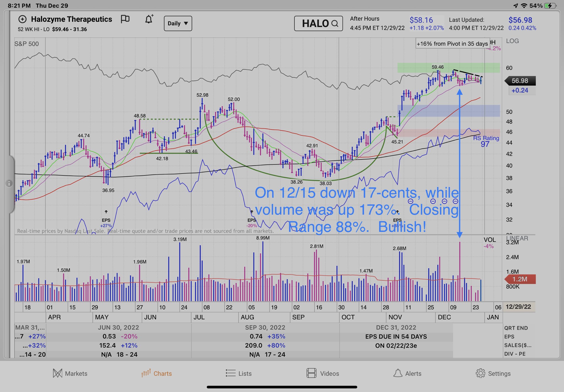Tap the add-to-list plus icon beside Halozyme
The image size is (564, 392).
coord(22,19)
